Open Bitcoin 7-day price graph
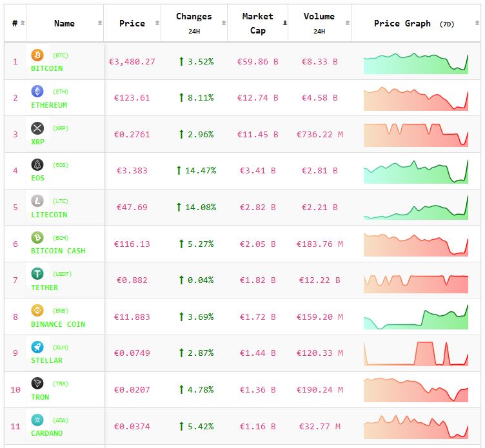485x448 pixels. pos(416,63)
